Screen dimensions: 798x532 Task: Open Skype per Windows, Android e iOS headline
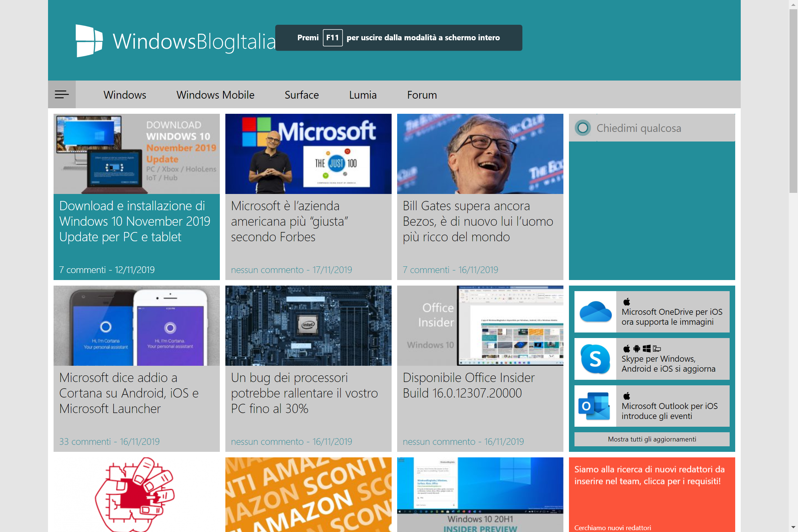(x=668, y=364)
